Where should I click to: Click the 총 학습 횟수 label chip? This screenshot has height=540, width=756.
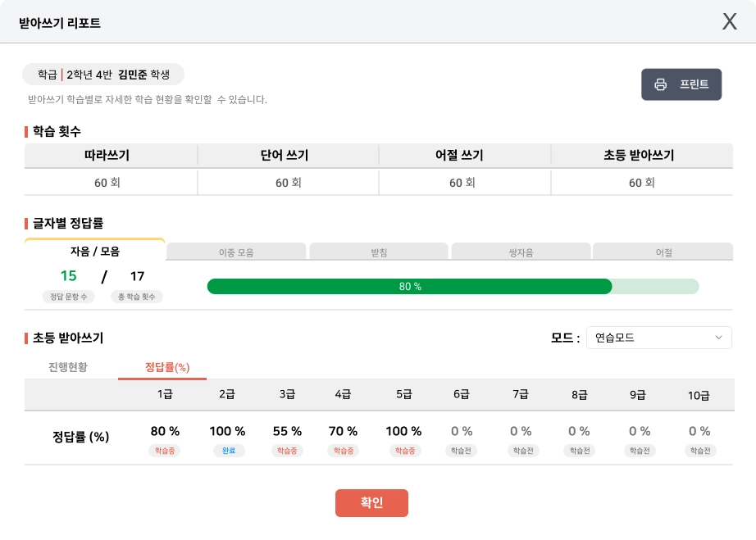pos(137,297)
